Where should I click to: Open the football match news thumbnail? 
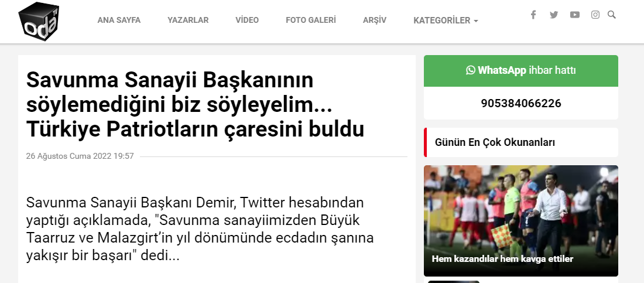click(521, 220)
